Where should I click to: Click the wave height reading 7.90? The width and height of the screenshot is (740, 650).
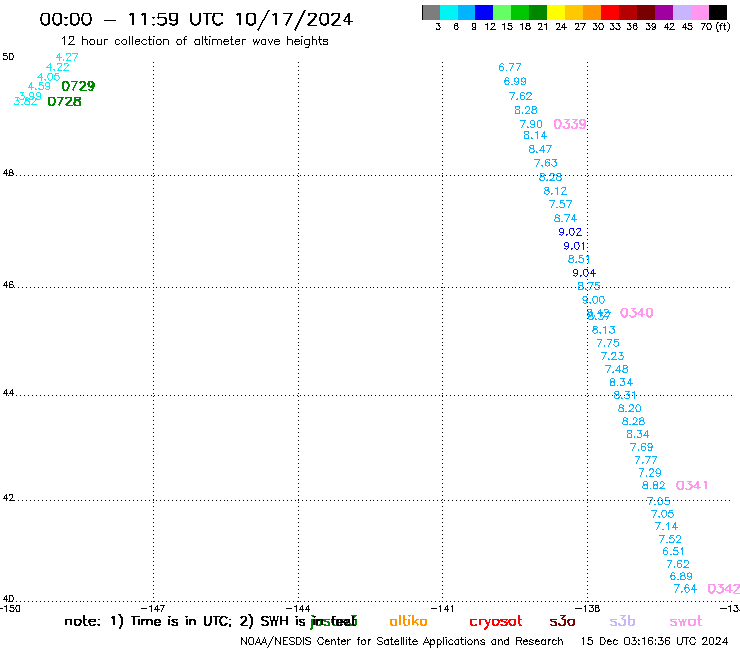[531, 124]
